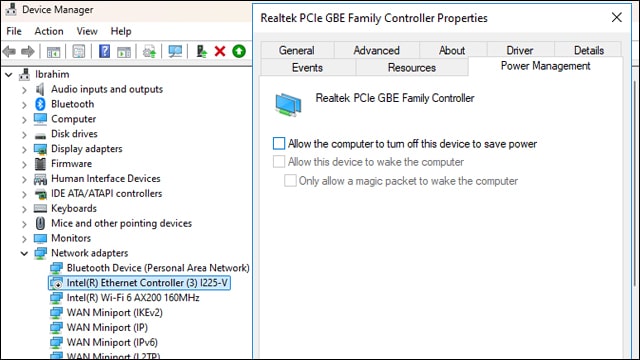Click the red X Uninstall device icon
This screenshot has width=640, height=360.
pos(220,51)
